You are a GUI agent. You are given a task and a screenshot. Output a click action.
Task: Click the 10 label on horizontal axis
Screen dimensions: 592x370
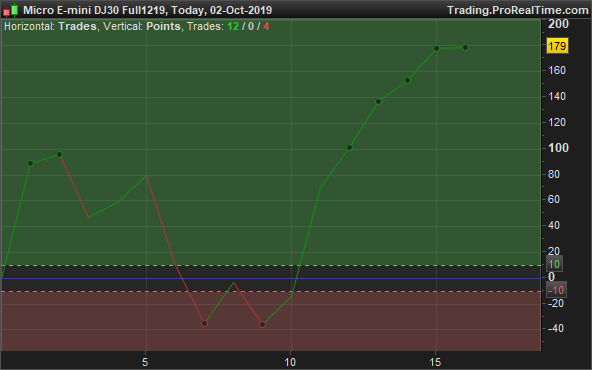[x=290, y=362]
